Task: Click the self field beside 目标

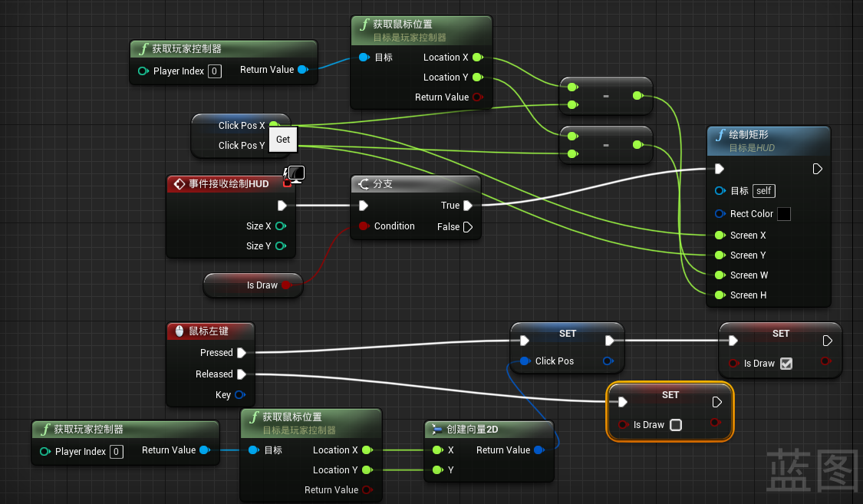Action: tap(763, 191)
